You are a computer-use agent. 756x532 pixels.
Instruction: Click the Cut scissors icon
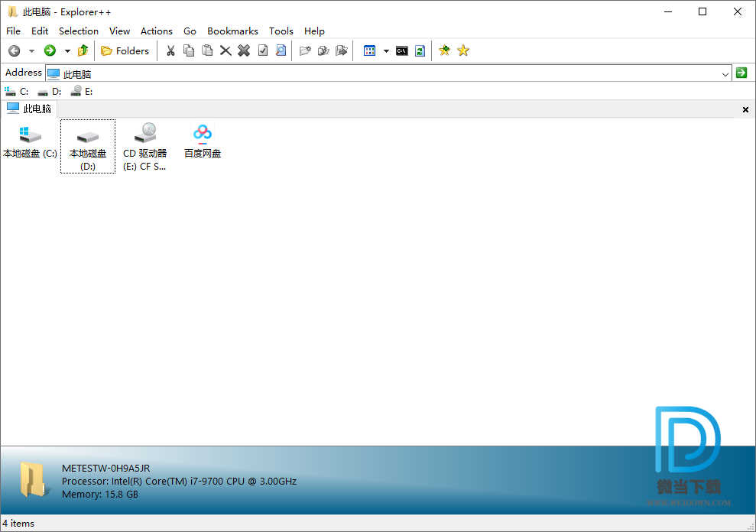(170, 51)
